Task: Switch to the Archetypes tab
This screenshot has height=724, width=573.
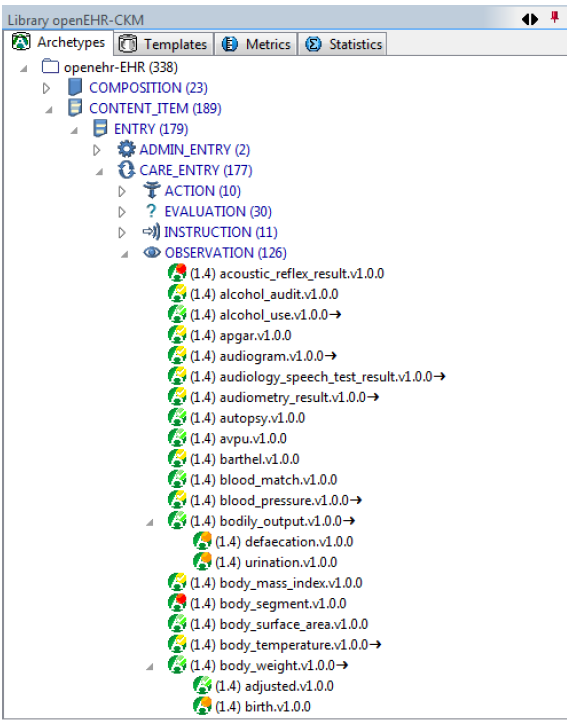Action: click(x=58, y=43)
